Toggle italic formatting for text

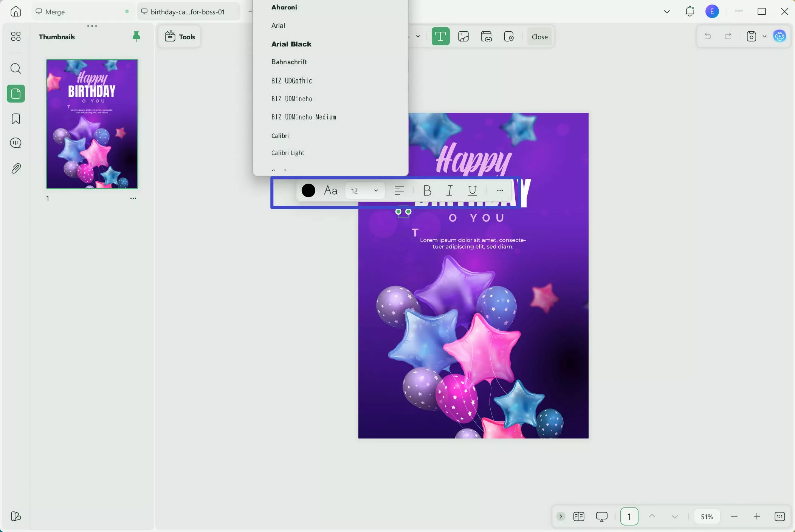tap(449, 190)
